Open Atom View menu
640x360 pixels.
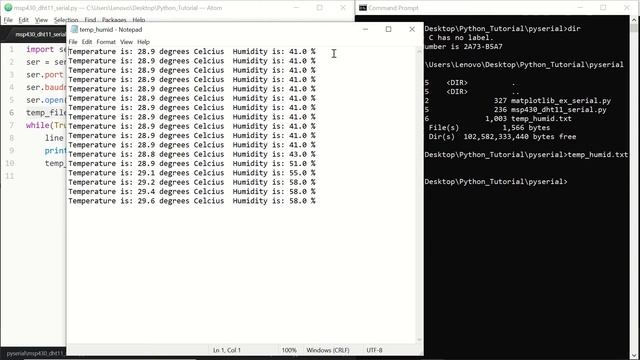point(41,20)
